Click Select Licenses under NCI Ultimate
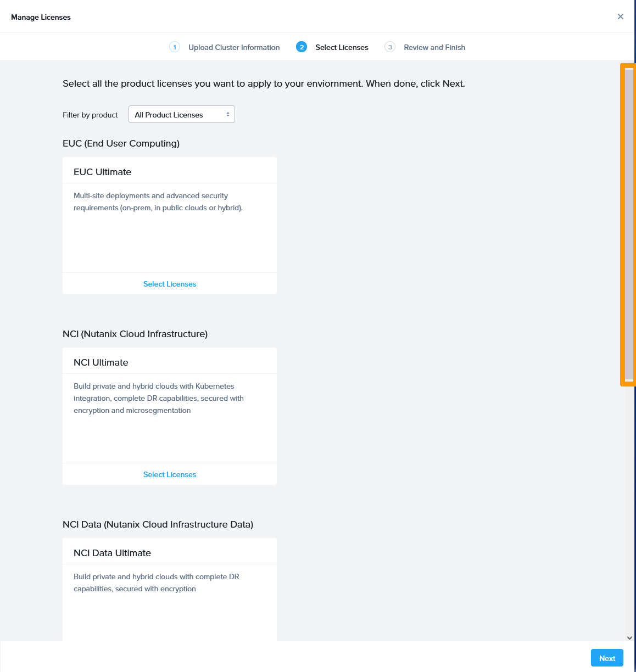 169,474
